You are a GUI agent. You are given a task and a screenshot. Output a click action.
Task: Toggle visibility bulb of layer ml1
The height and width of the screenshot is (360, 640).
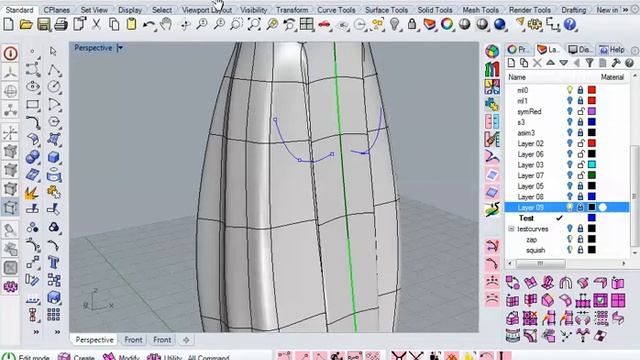(569, 100)
